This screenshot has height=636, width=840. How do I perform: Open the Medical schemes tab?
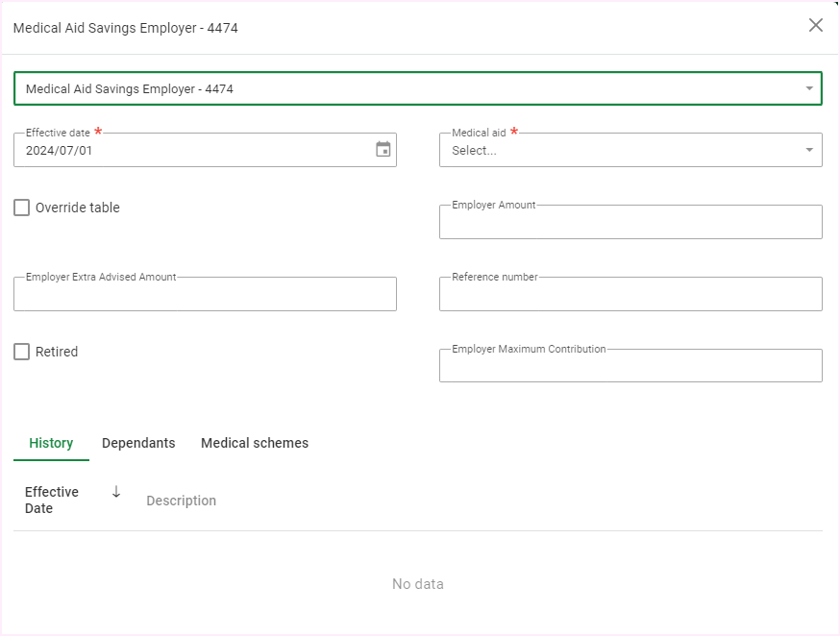click(255, 443)
